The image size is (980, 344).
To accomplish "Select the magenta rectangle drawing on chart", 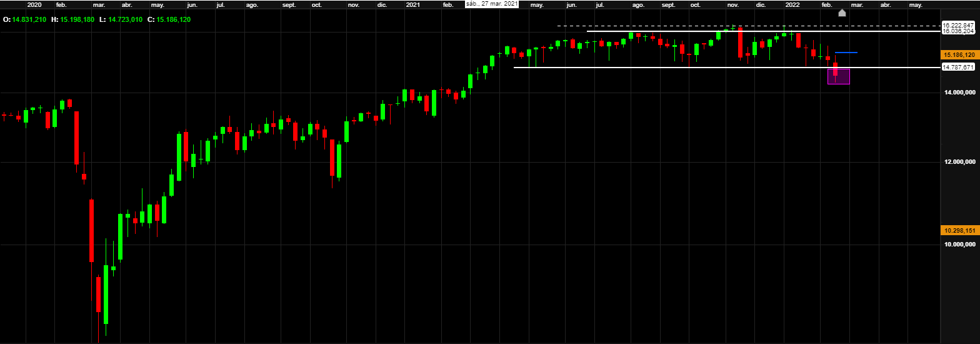I will tap(838, 76).
